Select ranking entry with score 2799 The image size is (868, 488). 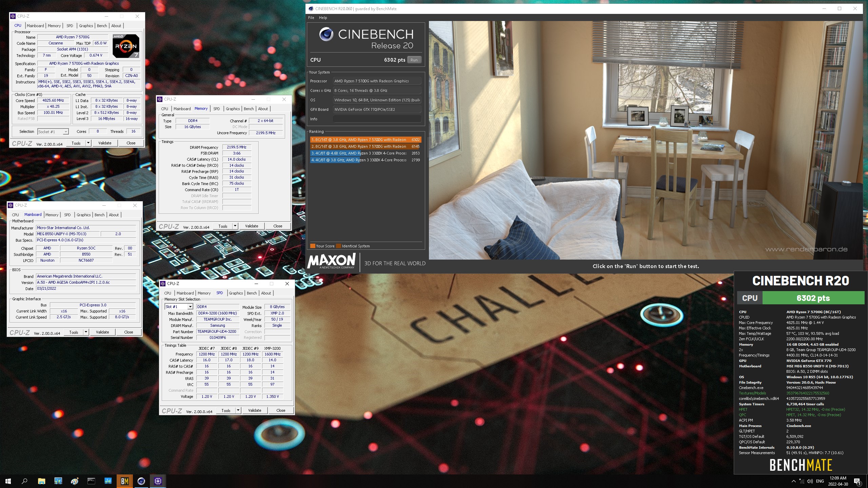click(x=366, y=160)
